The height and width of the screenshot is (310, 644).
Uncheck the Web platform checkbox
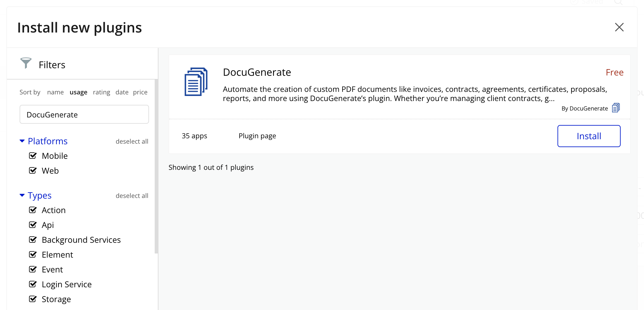(33, 170)
